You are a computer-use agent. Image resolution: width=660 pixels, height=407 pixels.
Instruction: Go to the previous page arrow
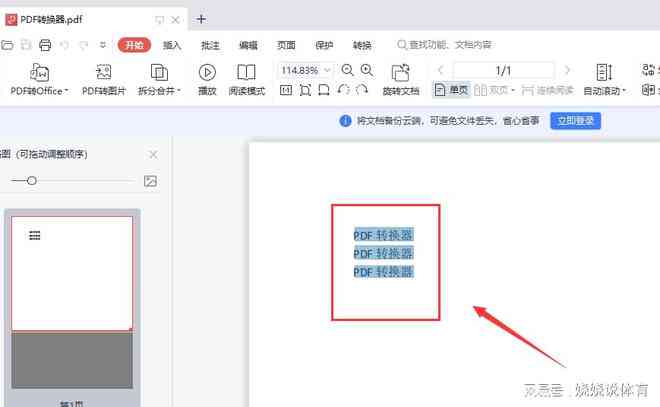coord(441,70)
